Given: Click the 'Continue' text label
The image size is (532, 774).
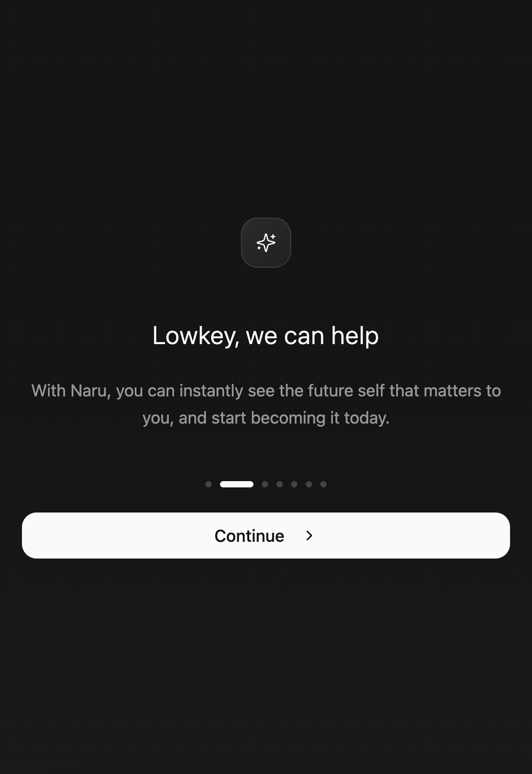Looking at the screenshot, I should click(x=249, y=536).
